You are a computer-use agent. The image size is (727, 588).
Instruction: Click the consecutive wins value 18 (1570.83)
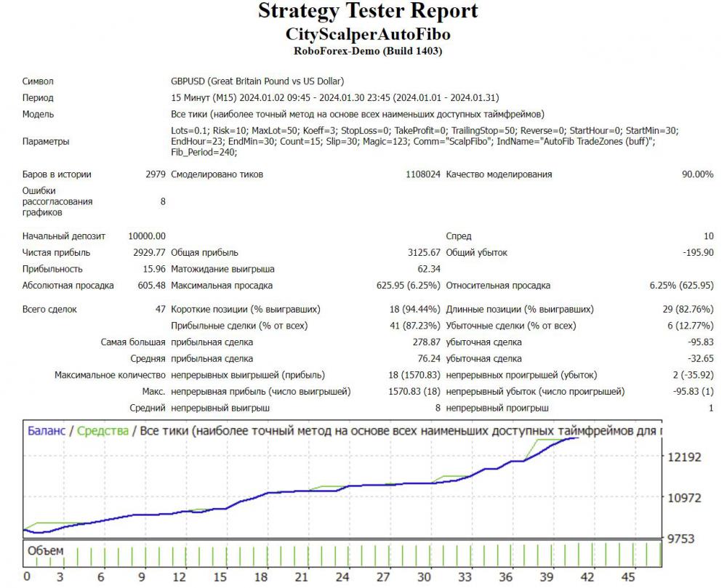(414, 375)
